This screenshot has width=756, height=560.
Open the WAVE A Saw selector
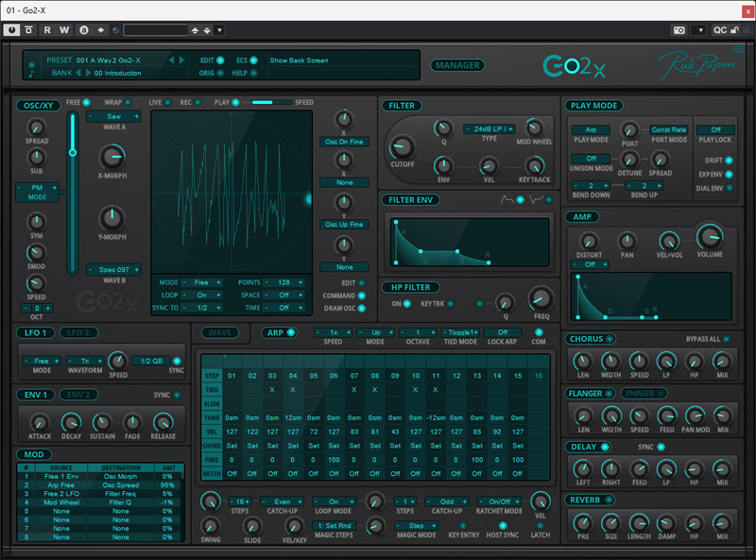pyautogui.click(x=112, y=116)
